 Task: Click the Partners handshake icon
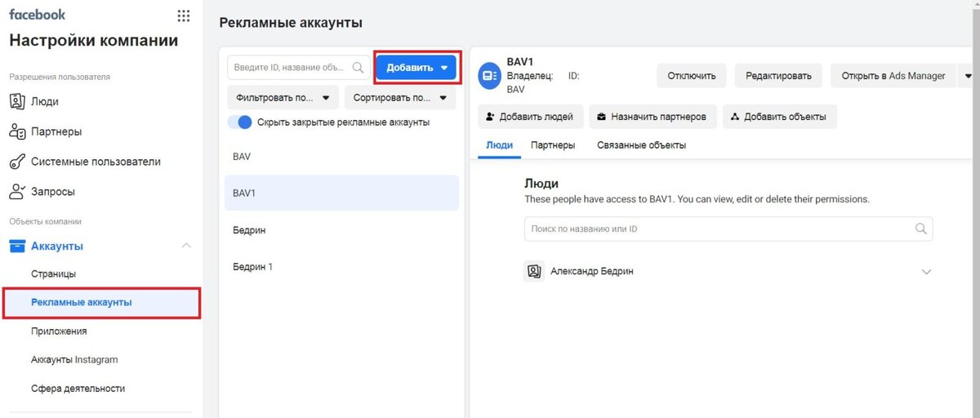pos(17,131)
